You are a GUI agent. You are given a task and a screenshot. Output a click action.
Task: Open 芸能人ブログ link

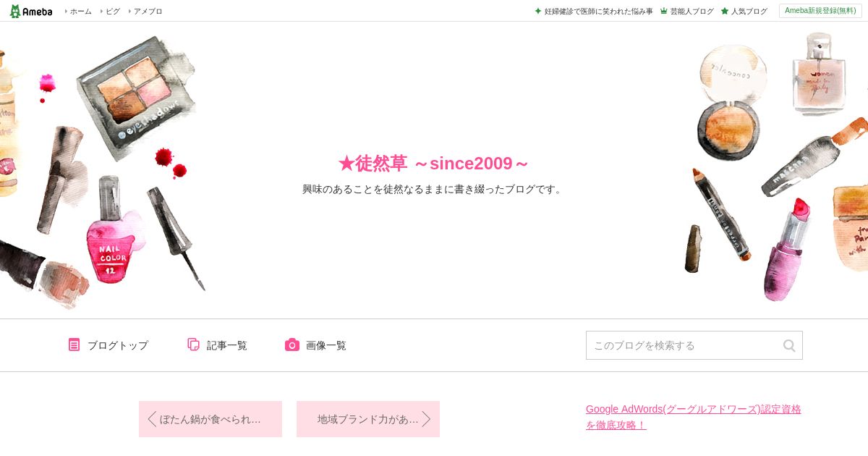click(x=692, y=11)
